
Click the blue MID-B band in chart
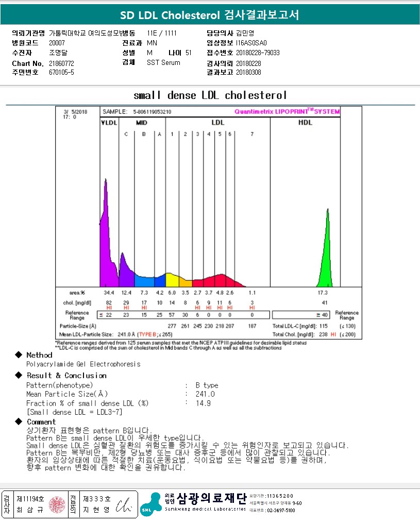(x=144, y=281)
